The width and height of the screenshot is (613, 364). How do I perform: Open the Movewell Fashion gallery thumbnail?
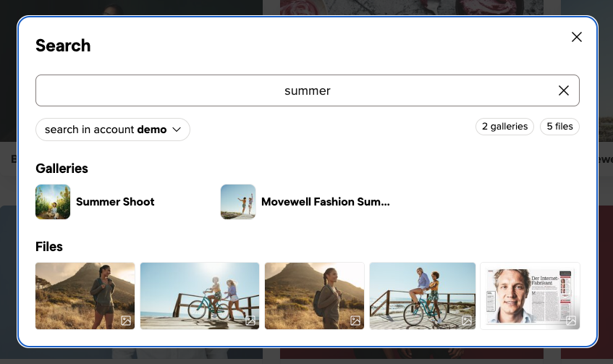click(238, 202)
